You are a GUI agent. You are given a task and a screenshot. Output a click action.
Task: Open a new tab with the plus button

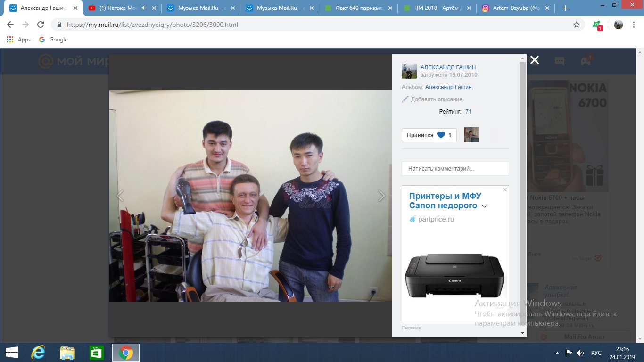[565, 8]
